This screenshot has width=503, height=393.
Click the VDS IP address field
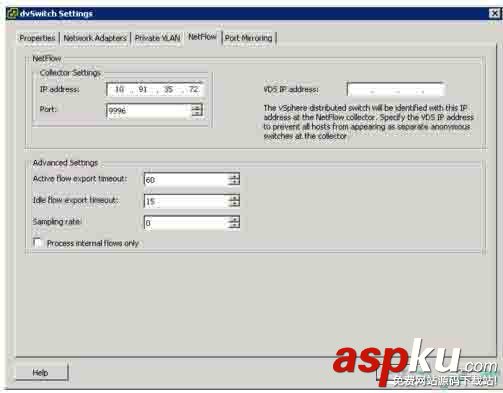pyautogui.click(x=395, y=89)
